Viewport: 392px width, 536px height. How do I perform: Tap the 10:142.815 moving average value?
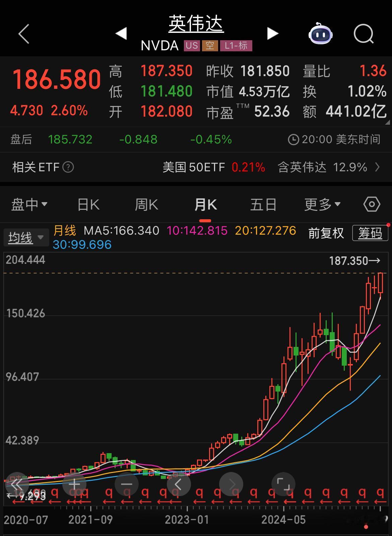pos(197,231)
